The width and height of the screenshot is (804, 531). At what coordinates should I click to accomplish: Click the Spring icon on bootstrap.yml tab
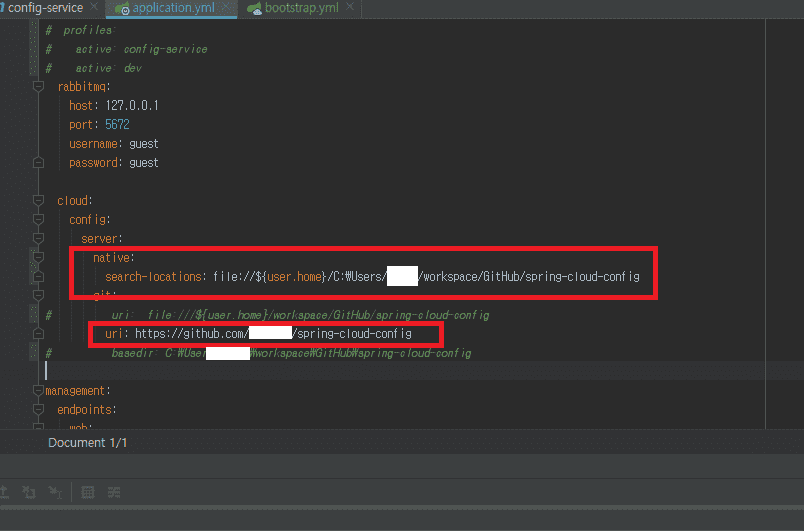pos(254,8)
